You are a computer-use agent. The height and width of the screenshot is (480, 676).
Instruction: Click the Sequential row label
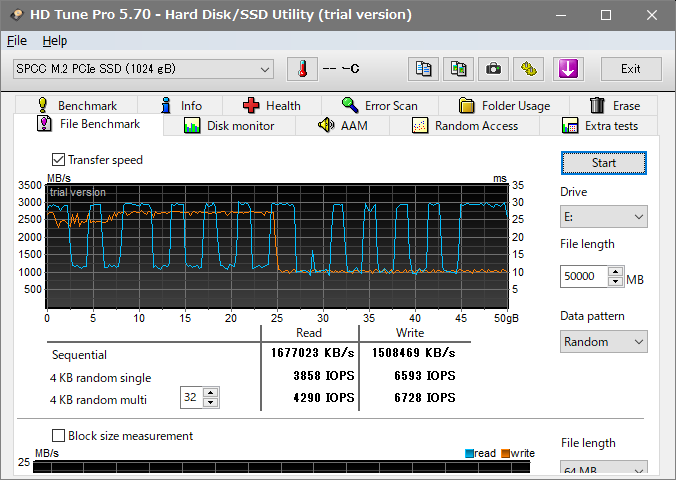click(79, 355)
